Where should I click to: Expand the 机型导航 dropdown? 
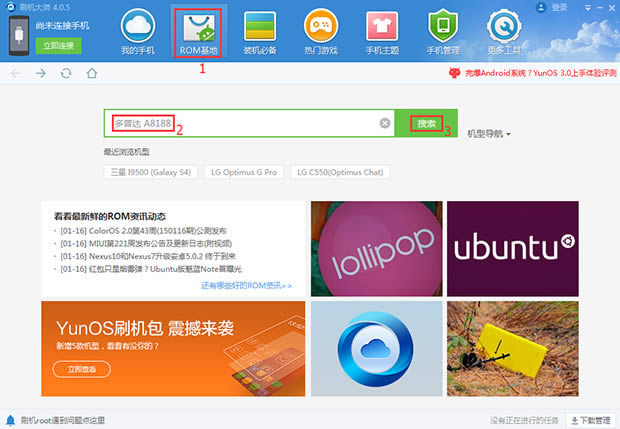[489, 134]
